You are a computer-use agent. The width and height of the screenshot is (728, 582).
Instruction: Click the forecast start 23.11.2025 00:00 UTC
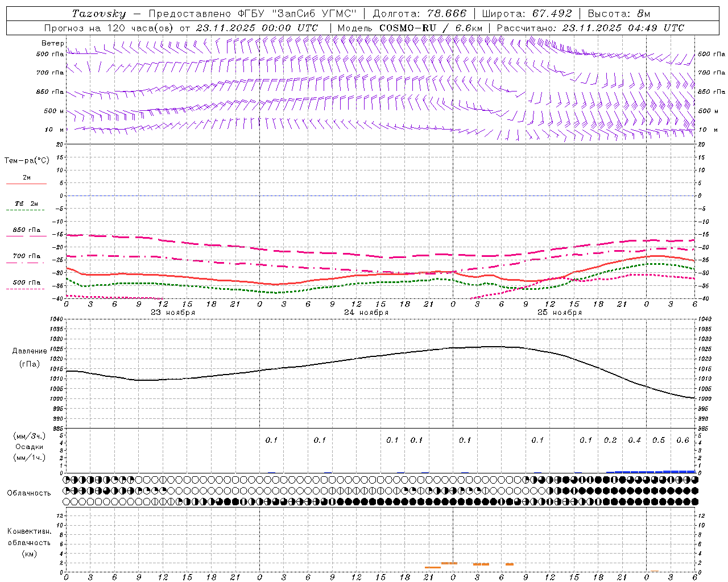[257, 28]
